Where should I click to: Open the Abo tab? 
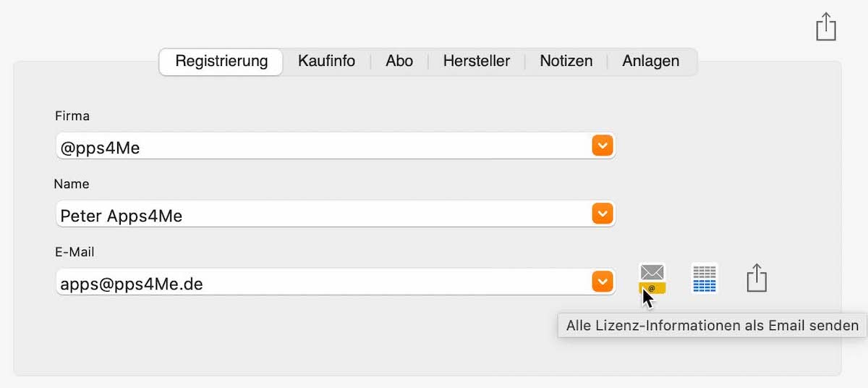(x=399, y=62)
